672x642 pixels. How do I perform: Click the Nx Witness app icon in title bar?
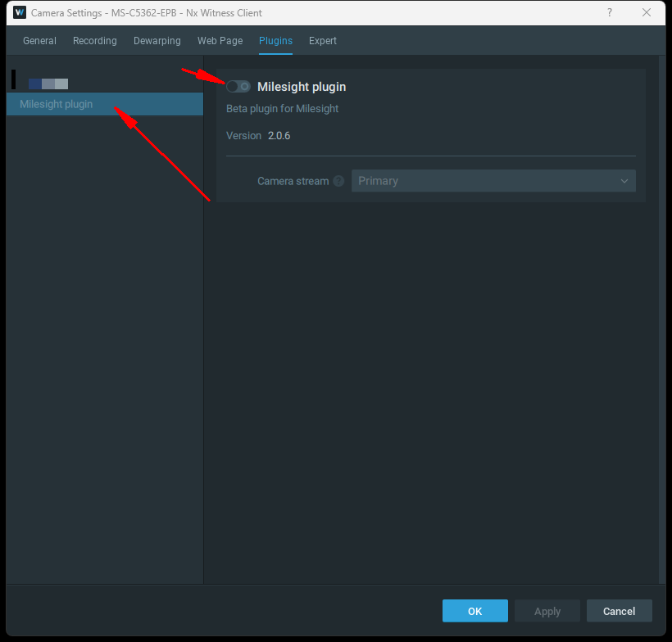point(20,13)
